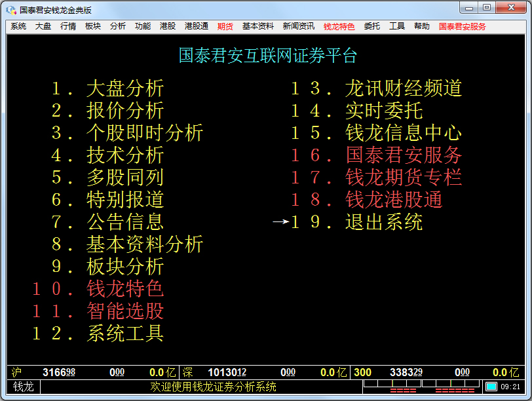
Task: Select item 15 钱龙信息中心
Action: 376,132
